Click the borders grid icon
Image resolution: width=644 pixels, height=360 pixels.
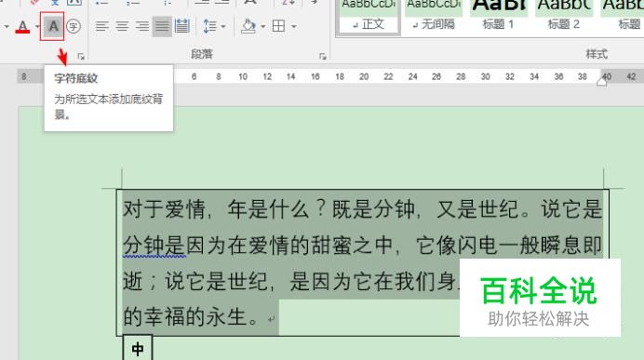click(x=278, y=27)
